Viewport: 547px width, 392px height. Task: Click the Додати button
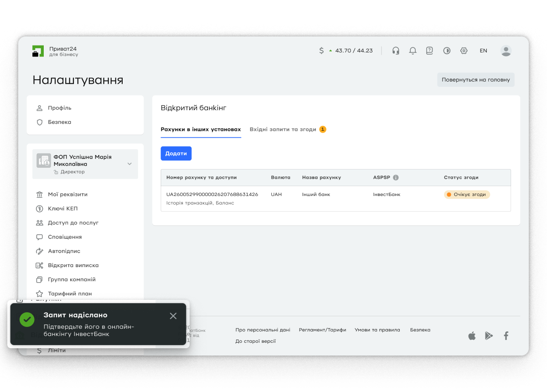pyautogui.click(x=176, y=154)
